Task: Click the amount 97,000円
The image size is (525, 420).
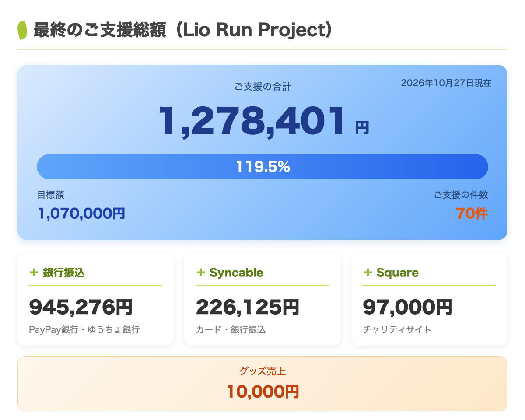Action: tap(408, 307)
